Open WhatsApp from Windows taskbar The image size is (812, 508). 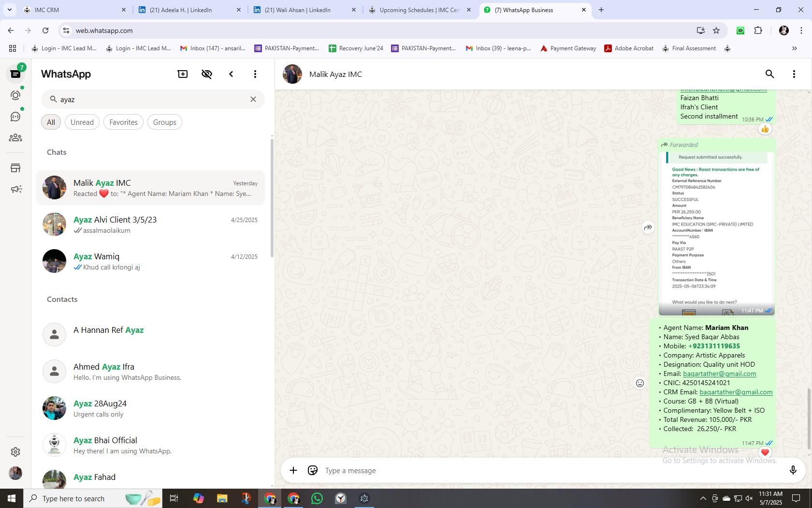tap(317, 498)
